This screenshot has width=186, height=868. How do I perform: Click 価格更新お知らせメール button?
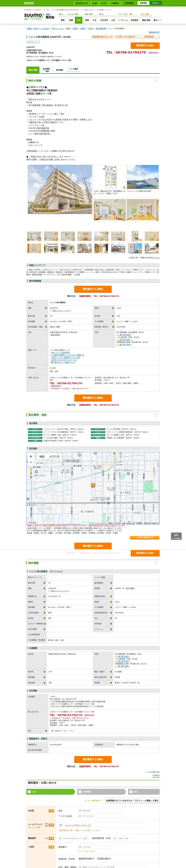(102, 37)
